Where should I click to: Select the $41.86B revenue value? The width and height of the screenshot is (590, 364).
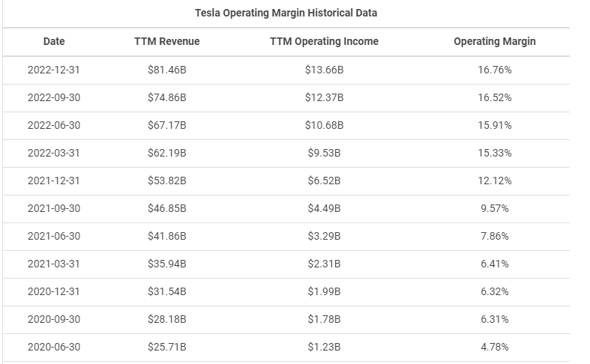tap(167, 237)
